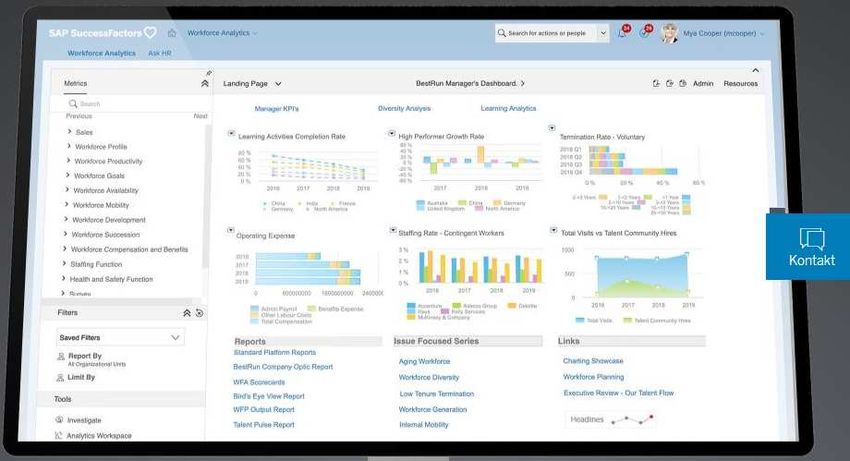
Task: Switch to the Ask HR tab
Action: click(x=159, y=53)
